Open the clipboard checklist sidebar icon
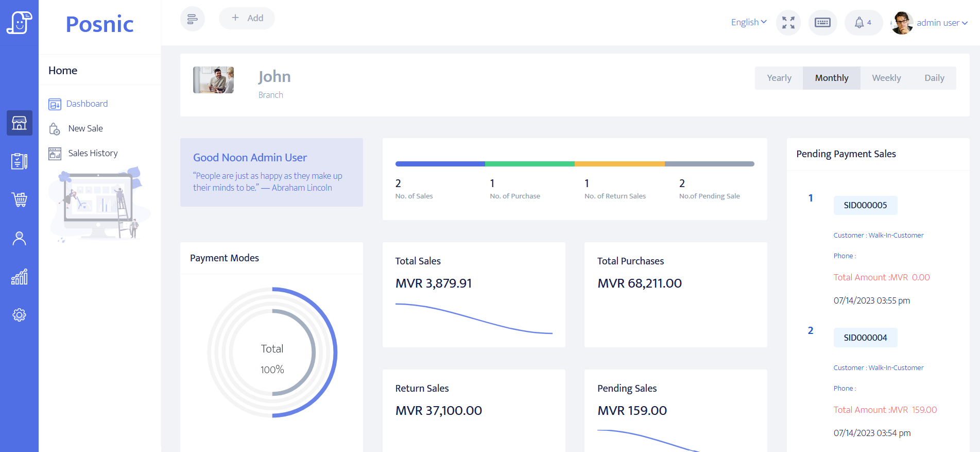Screen dimensions: 980x452 [x=20, y=161]
